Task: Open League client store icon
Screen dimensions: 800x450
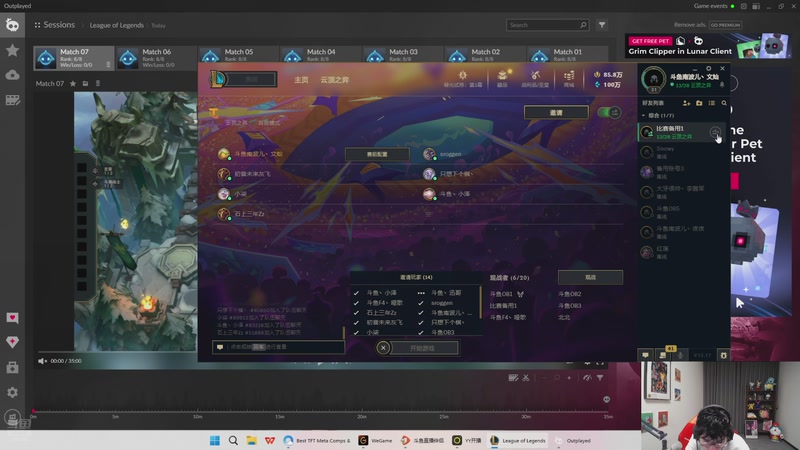Action: (x=569, y=79)
